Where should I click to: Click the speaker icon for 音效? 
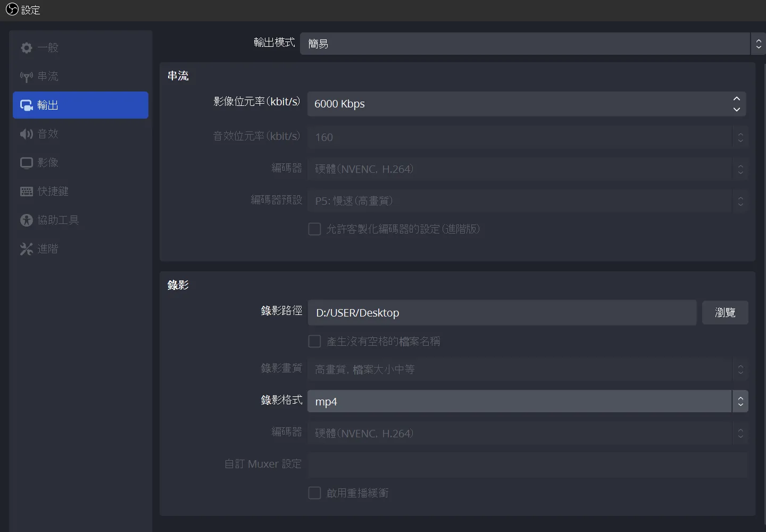27,134
